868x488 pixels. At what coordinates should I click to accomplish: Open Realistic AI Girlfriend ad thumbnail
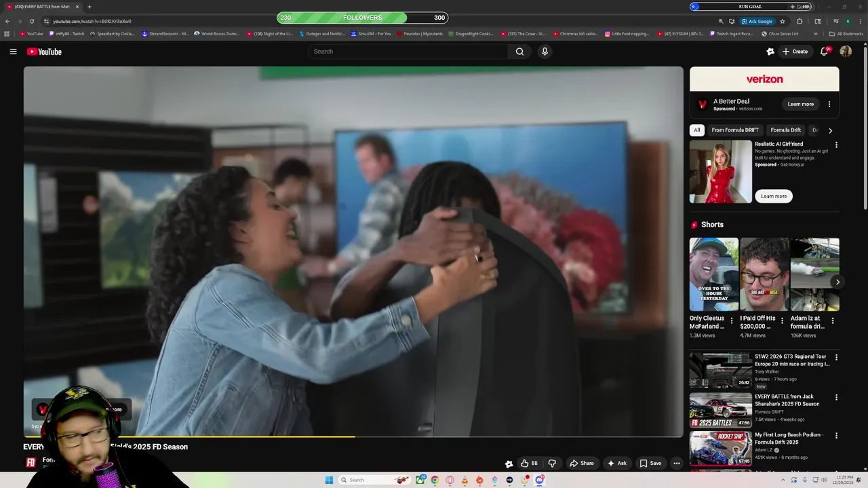(721, 171)
